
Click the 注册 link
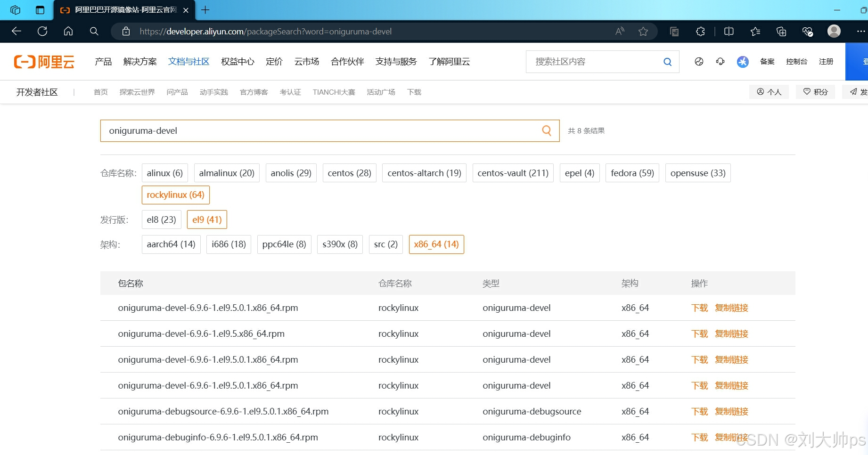(826, 62)
